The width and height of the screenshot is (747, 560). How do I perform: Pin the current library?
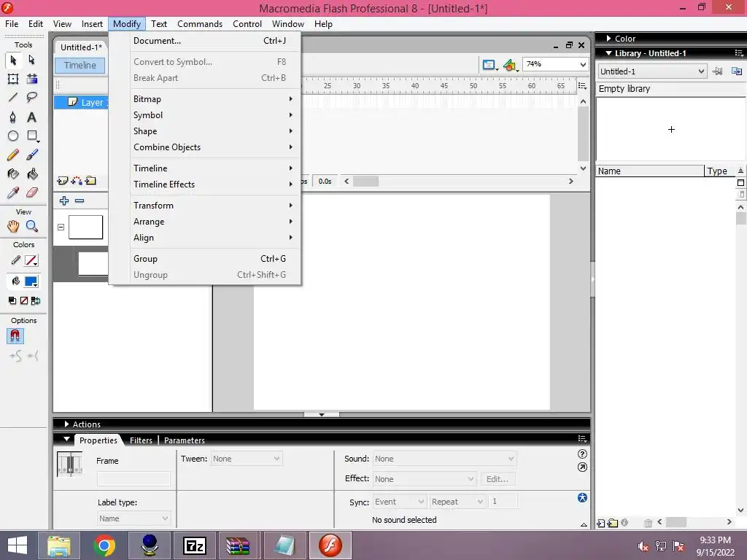click(x=718, y=71)
